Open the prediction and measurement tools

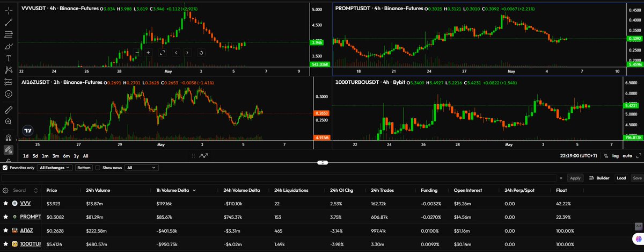(9, 82)
